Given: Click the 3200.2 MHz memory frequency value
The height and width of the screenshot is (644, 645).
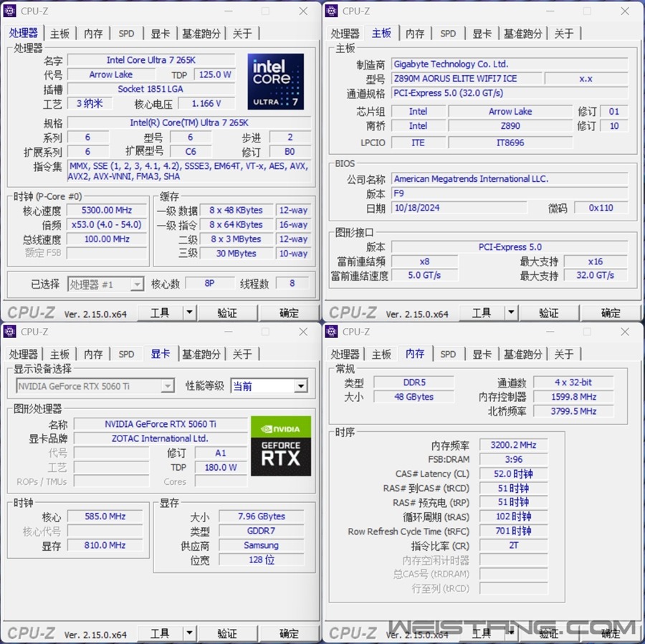Looking at the screenshot, I should (x=514, y=445).
